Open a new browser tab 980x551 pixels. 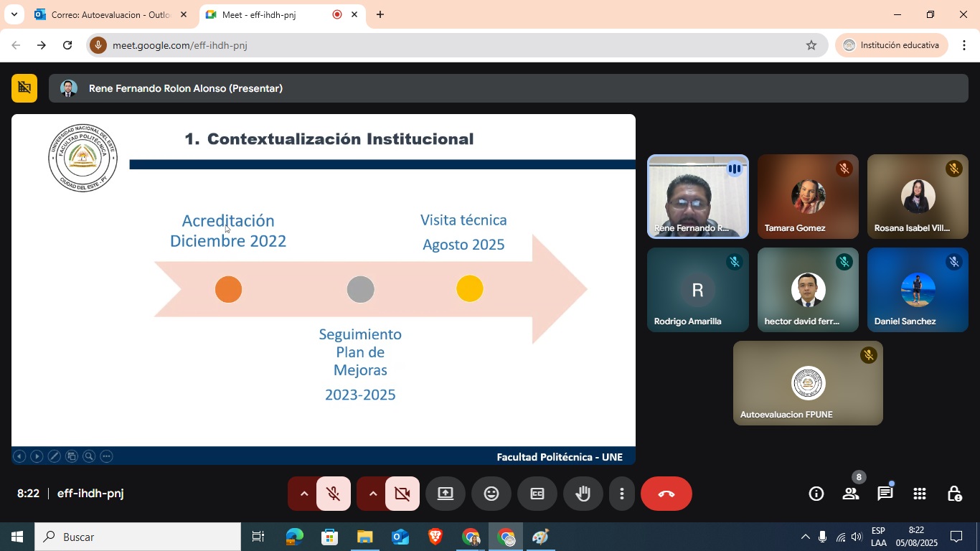click(380, 14)
